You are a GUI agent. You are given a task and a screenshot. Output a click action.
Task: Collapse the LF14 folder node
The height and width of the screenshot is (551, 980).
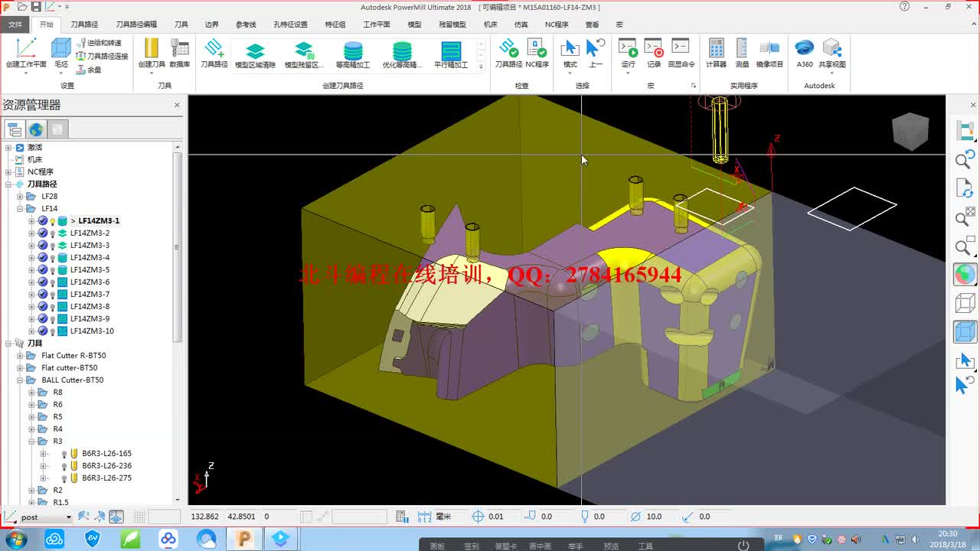tap(21, 209)
